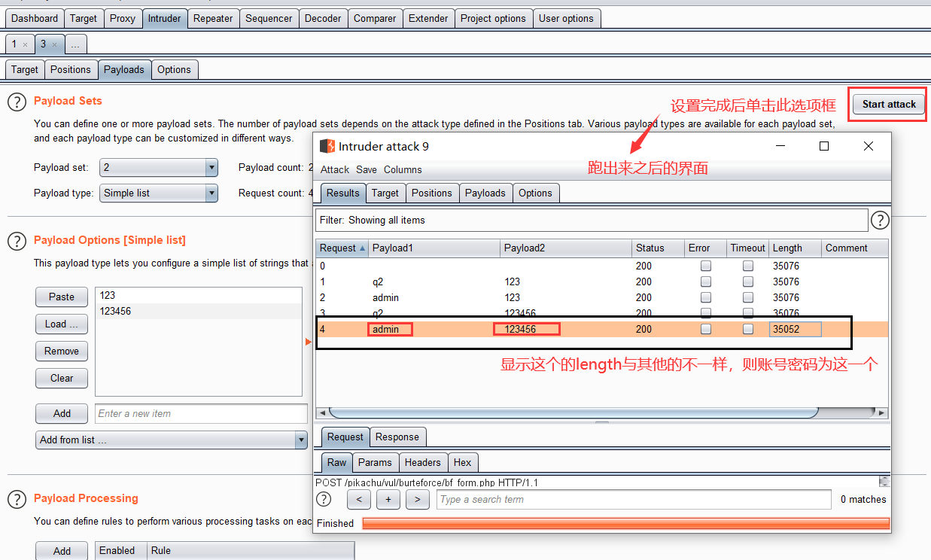This screenshot has height=560, width=931.
Task: Toggle Error checkbox for request 1
Action: click(x=706, y=282)
